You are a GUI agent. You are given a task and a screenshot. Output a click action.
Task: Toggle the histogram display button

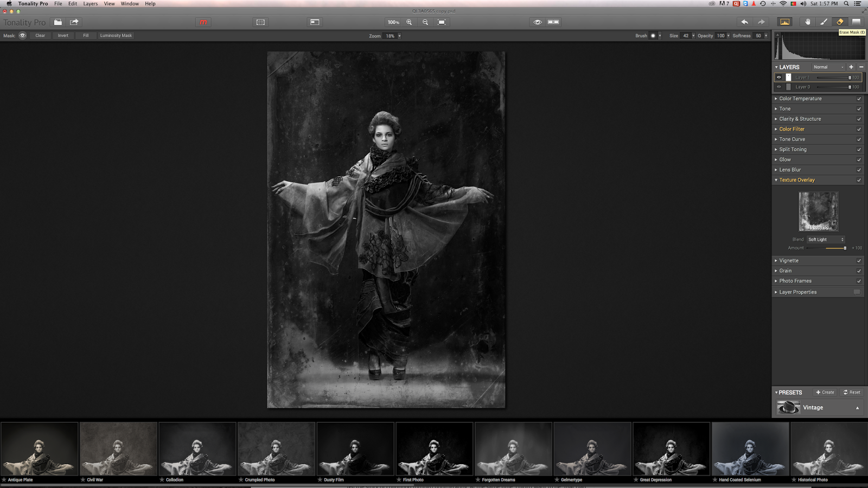click(x=784, y=22)
